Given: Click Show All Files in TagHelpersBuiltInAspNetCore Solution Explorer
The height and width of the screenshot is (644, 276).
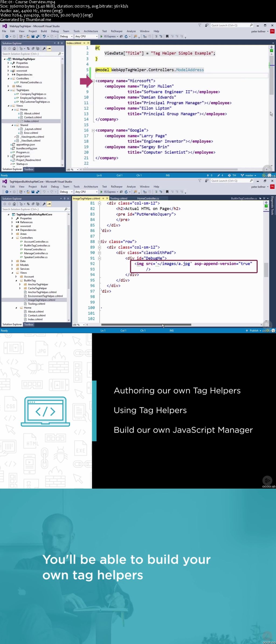Looking at the screenshot, I should (37, 204).
